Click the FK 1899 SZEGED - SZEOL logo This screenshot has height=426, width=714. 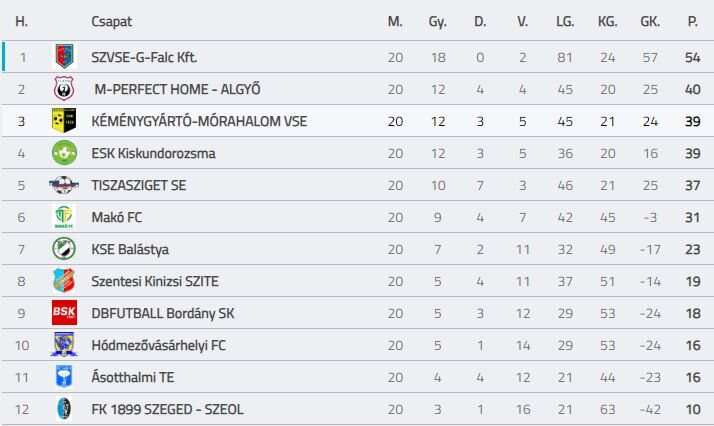tap(64, 409)
